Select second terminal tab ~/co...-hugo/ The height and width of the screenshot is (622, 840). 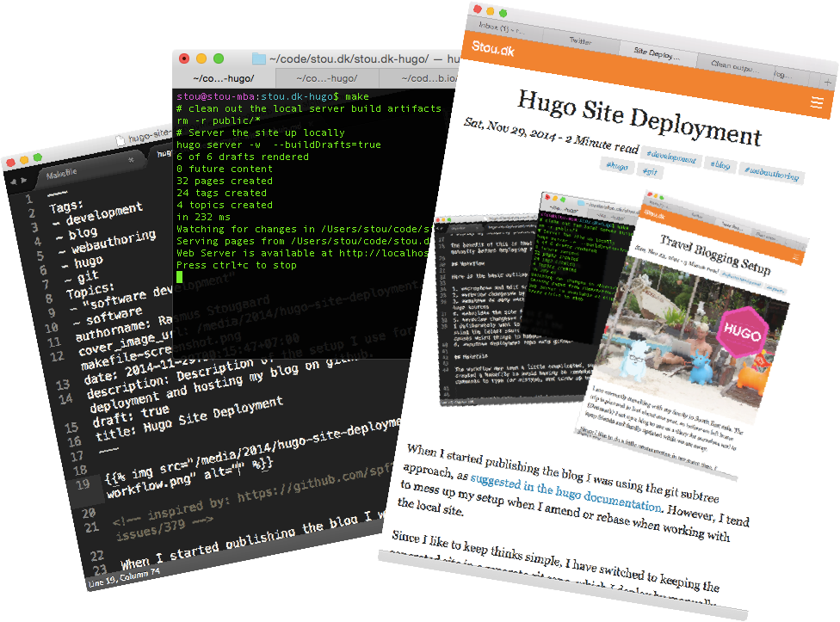(327, 78)
